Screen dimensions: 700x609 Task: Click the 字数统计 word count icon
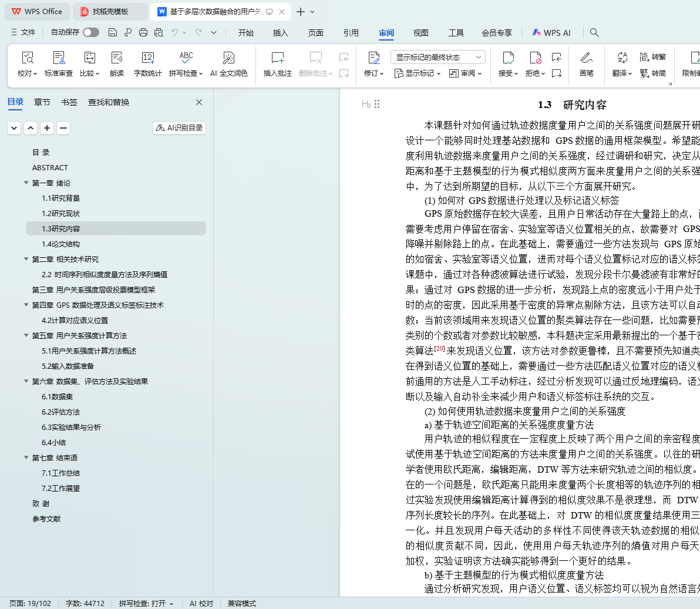[x=147, y=58]
